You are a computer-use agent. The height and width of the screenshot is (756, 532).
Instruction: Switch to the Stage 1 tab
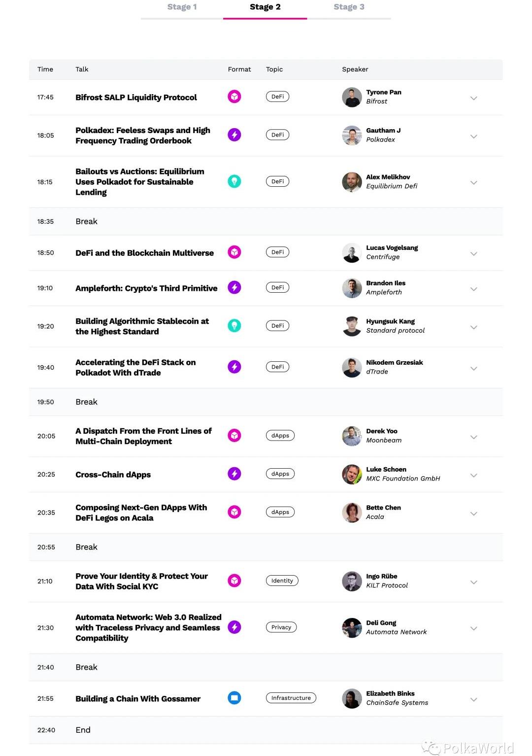(x=182, y=7)
